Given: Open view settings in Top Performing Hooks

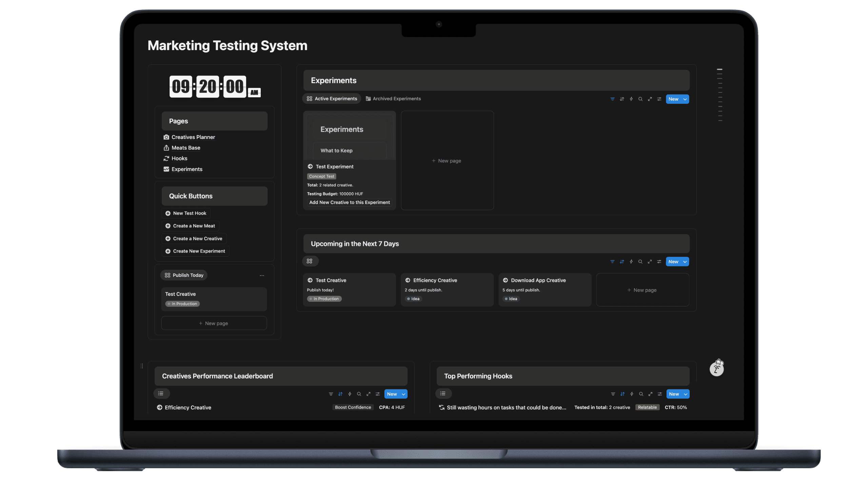Looking at the screenshot, I should click(660, 394).
